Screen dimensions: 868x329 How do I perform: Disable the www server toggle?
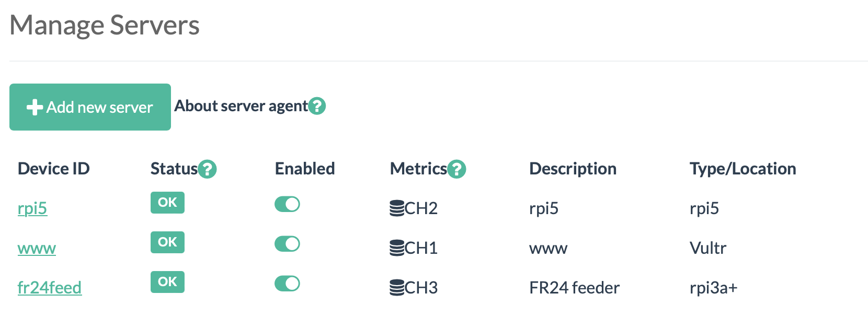(287, 243)
